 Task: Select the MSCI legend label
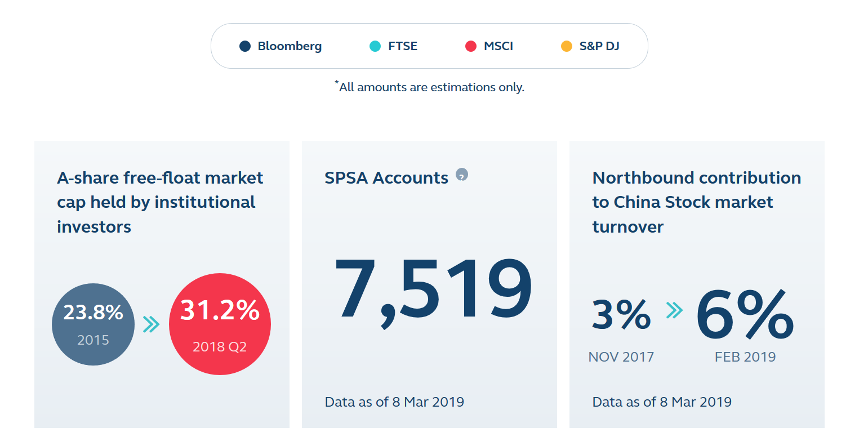[498, 46]
